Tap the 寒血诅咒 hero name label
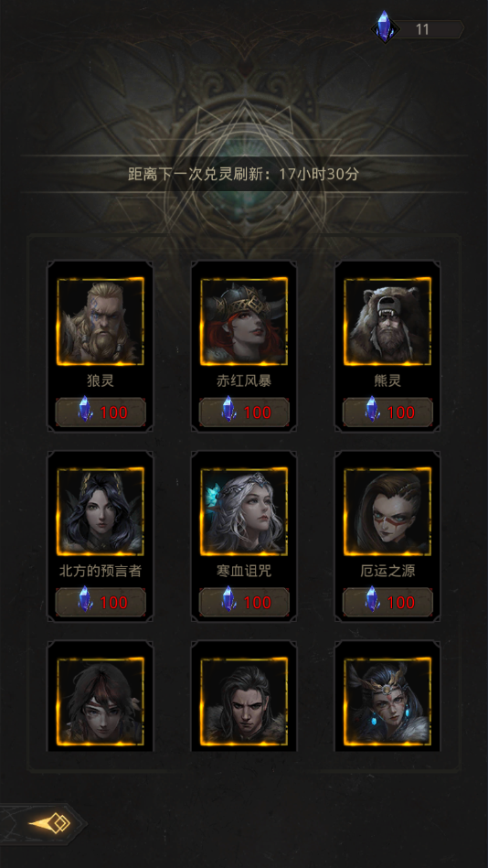Viewport: 488px width, 868px height. click(x=244, y=571)
